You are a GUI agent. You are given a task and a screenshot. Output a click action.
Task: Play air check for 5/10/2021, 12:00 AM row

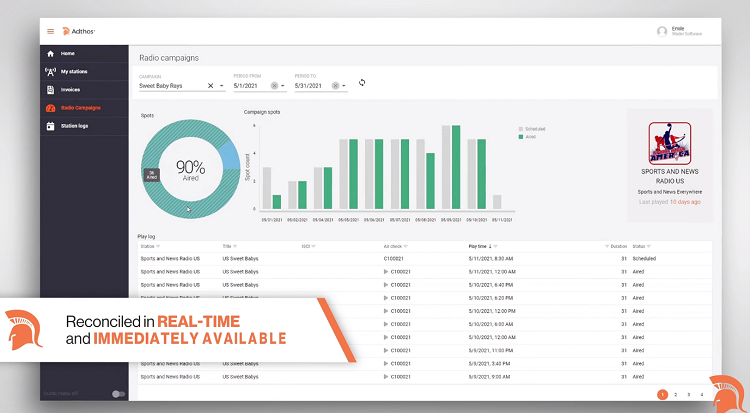click(x=386, y=337)
